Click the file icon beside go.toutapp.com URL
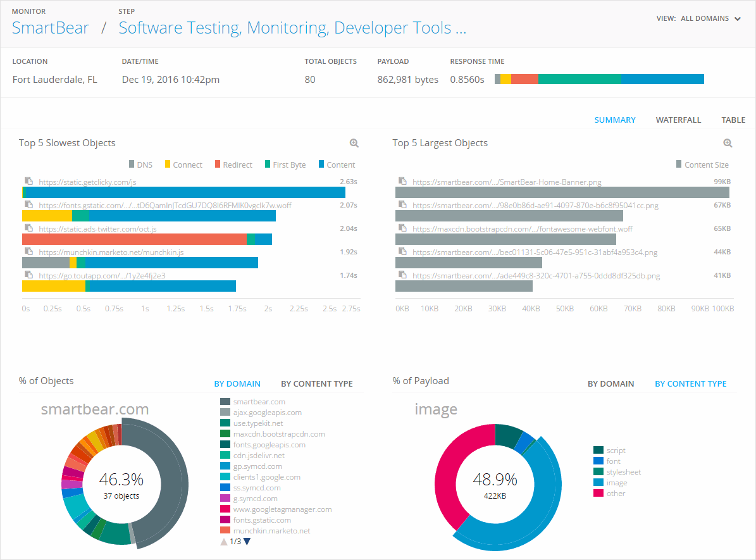Image resolution: width=756 pixels, height=560 pixels. coord(29,275)
